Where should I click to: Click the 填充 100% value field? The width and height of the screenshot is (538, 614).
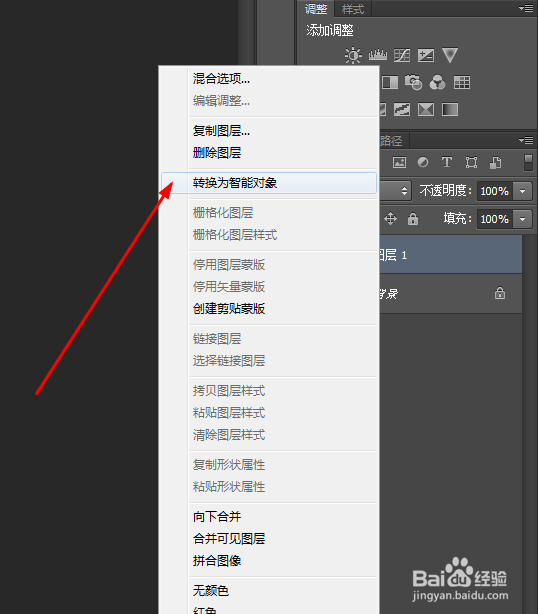coord(495,219)
